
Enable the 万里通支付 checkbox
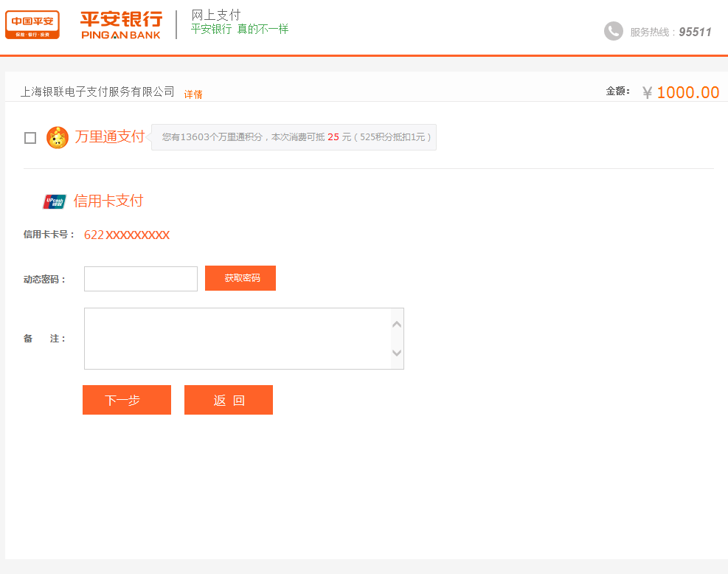pyautogui.click(x=30, y=138)
